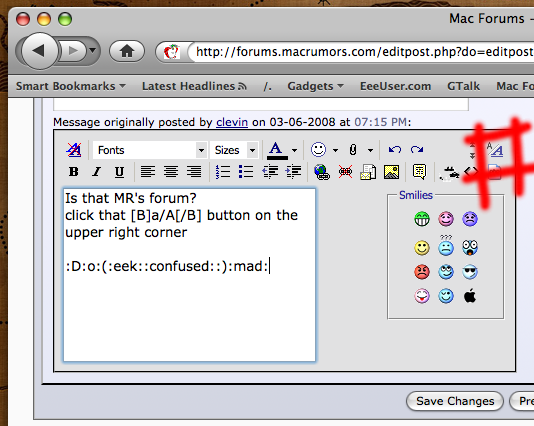Open the Latest Headlines feed bookmark

[194, 86]
